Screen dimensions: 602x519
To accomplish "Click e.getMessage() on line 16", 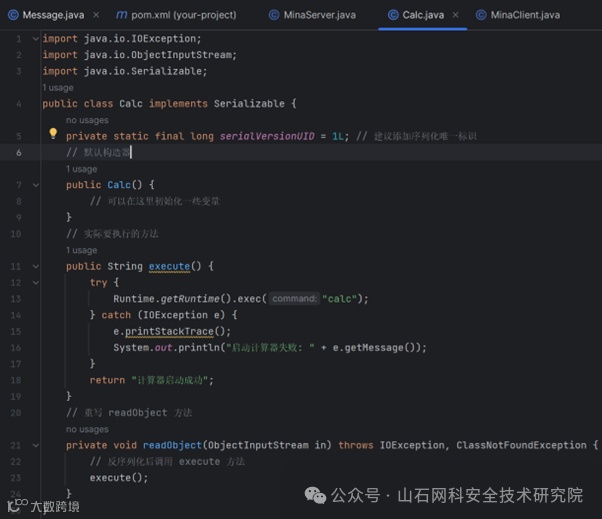I will coord(376,348).
